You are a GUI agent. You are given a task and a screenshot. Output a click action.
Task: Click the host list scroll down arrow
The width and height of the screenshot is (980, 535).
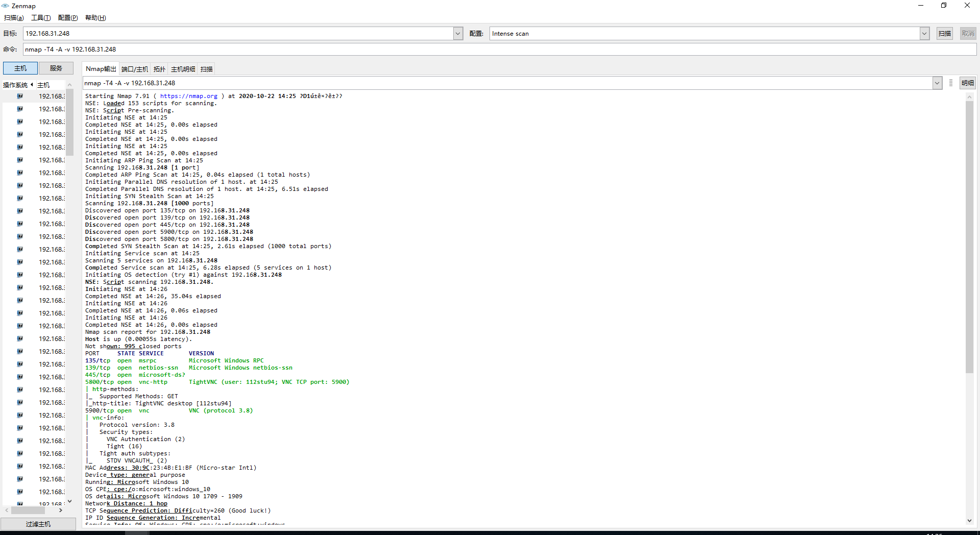point(70,502)
